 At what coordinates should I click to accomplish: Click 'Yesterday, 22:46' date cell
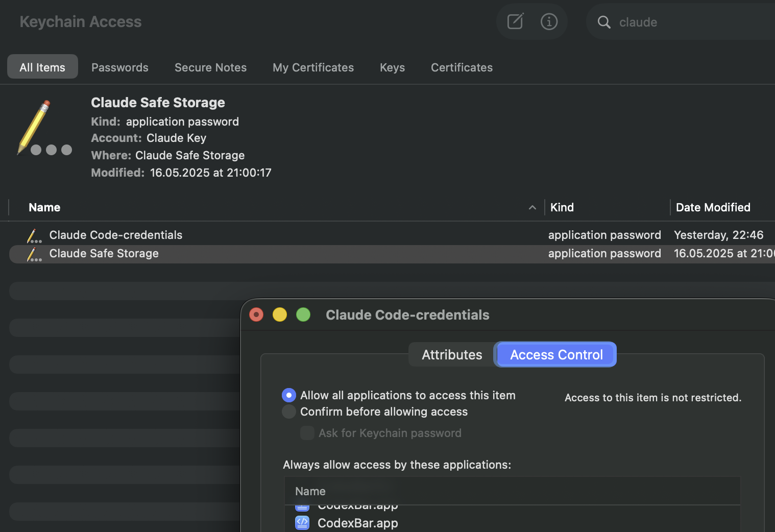click(x=718, y=235)
